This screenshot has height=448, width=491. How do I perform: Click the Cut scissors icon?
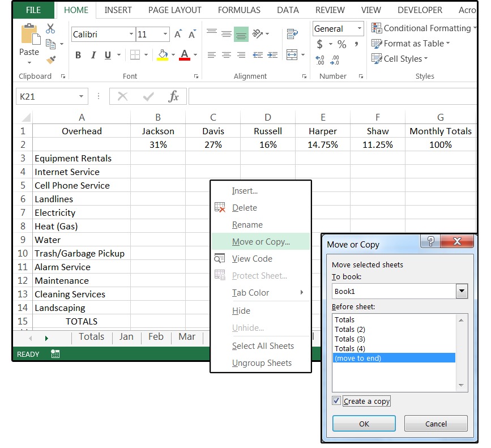pyautogui.click(x=50, y=28)
